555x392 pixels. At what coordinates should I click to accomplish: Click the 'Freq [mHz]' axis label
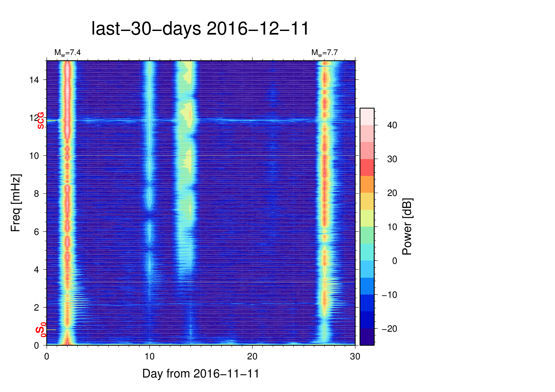pos(16,203)
